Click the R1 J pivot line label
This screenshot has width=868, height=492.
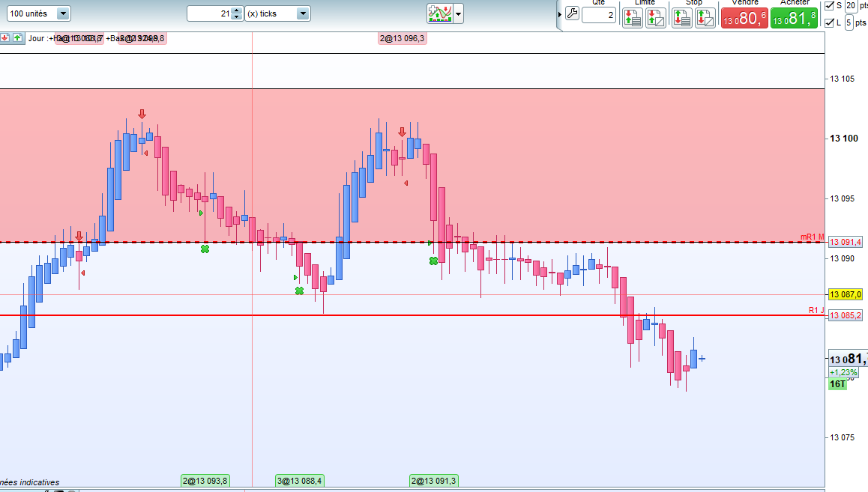[816, 309]
